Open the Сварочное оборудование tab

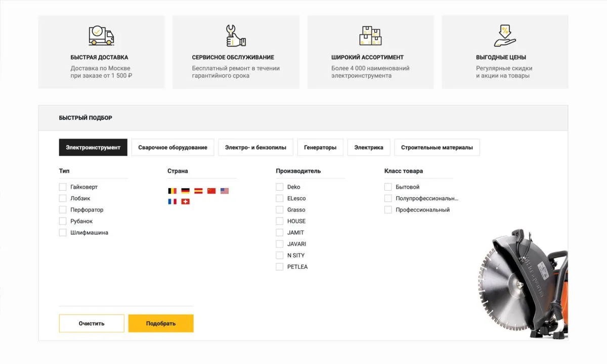[x=172, y=147]
